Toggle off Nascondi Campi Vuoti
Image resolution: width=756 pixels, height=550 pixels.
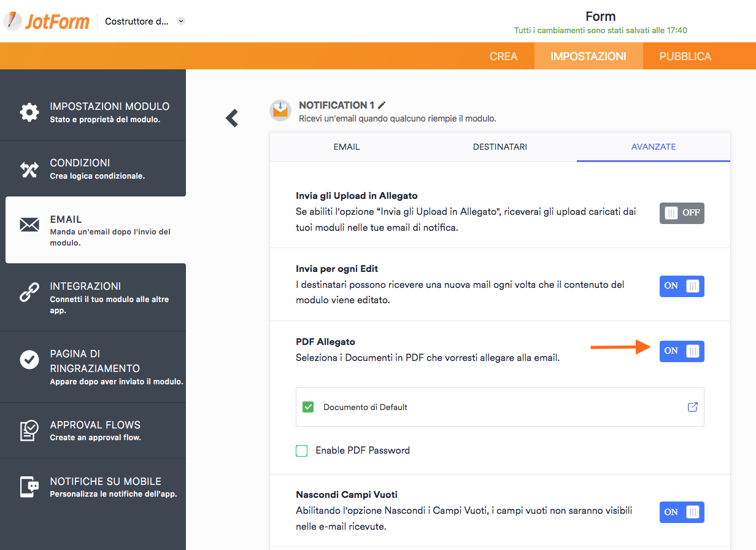(x=681, y=512)
